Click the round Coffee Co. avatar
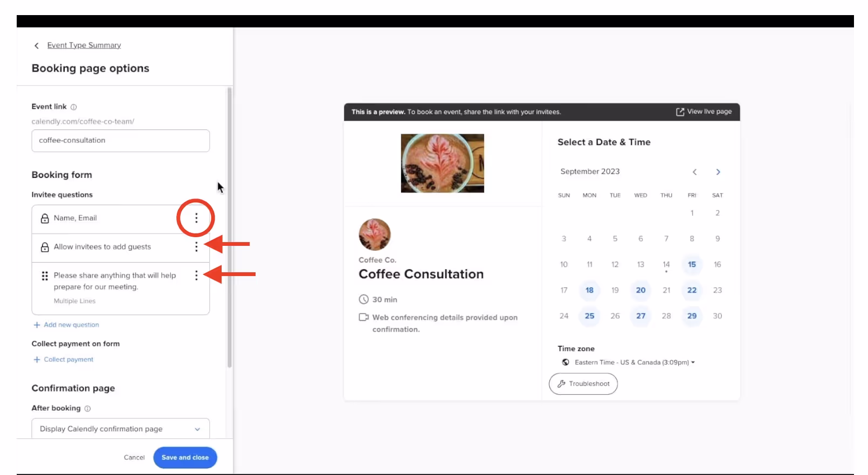Image resolution: width=868 pixels, height=475 pixels. pos(375,235)
